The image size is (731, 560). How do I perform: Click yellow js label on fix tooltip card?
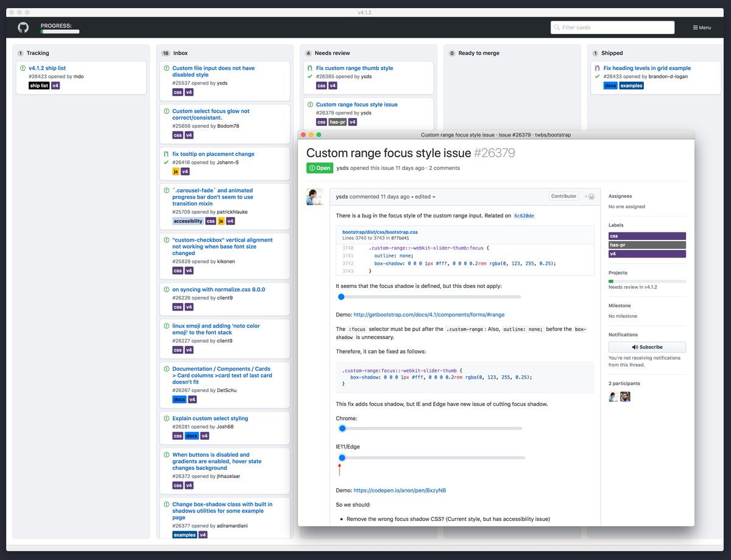pos(176,172)
